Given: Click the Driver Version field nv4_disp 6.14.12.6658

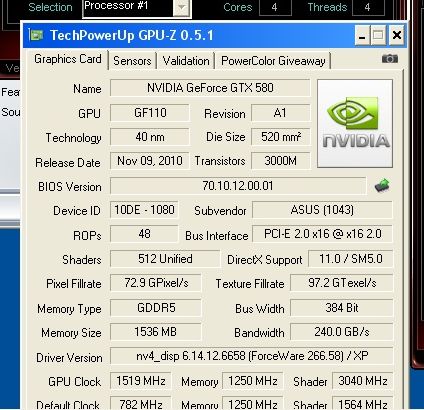Looking at the screenshot, I should [252, 356].
